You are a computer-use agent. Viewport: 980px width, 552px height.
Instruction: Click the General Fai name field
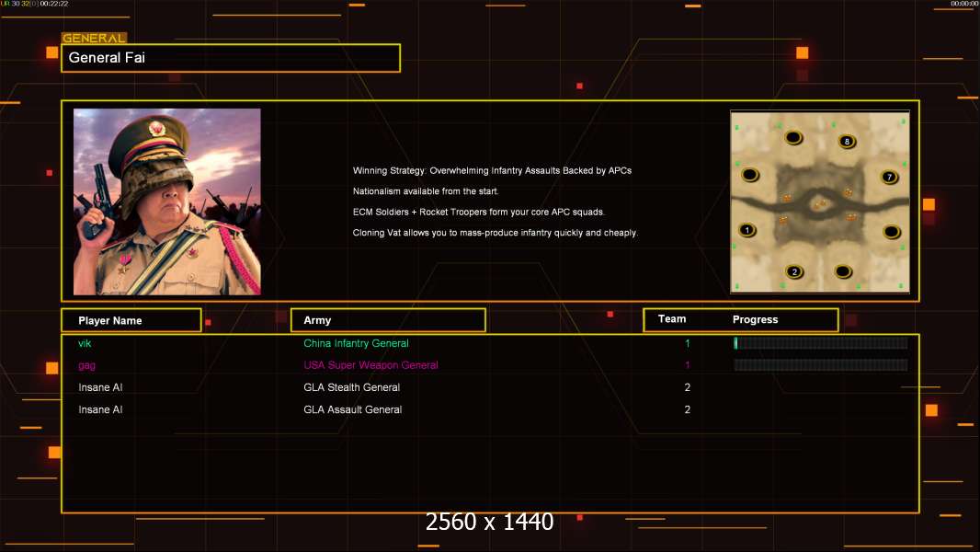click(231, 58)
